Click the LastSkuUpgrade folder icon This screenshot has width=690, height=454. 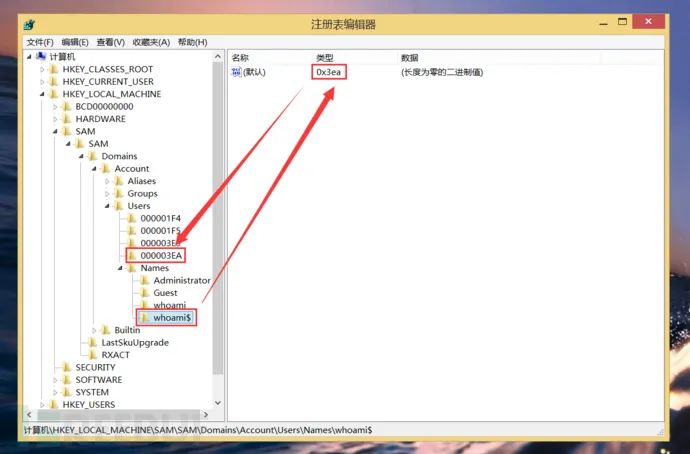[92, 342]
